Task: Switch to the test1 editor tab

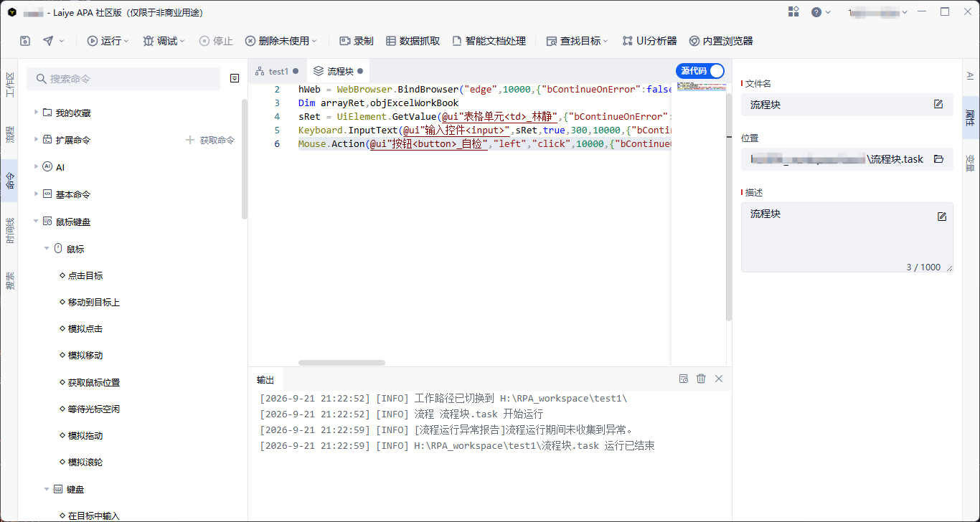Action: [277, 71]
